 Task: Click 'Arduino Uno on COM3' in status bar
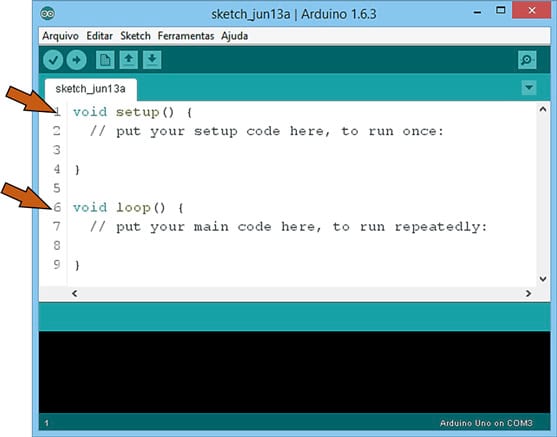tap(486, 423)
